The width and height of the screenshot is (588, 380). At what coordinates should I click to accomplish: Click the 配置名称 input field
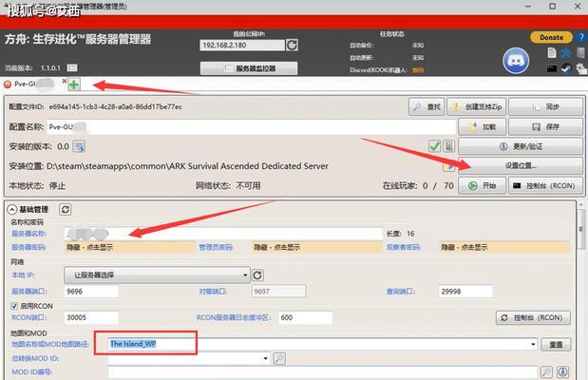(251, 127)
